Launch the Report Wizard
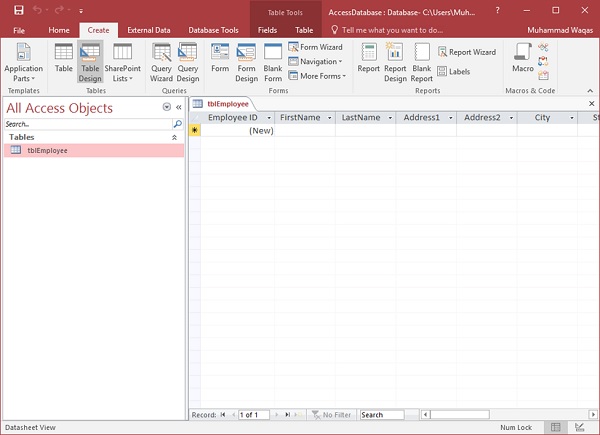This screenshot has height=435, width=600. click(466, 52)
